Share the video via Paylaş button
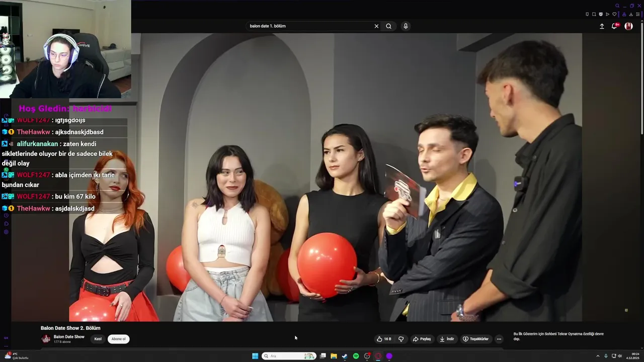Image resolution: width=644 pixels, height=362 pixels. tap(422, 339)
